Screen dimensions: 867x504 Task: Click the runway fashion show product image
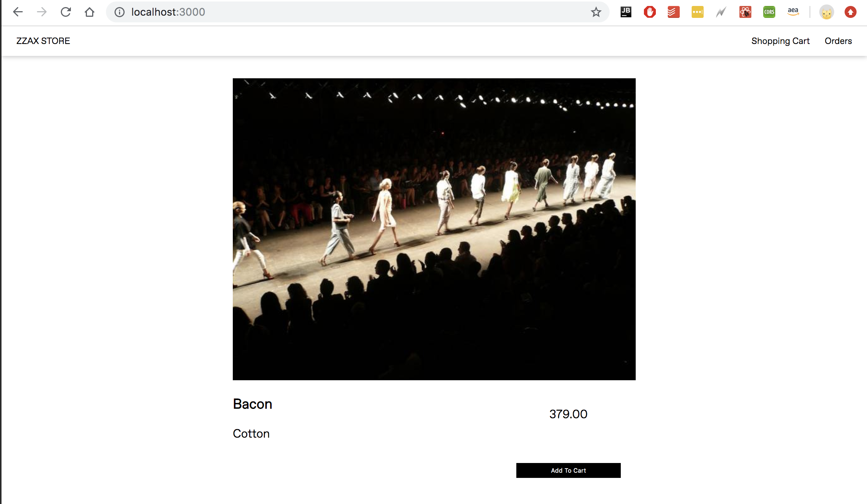pyautogui.click(x=434, y=229)
